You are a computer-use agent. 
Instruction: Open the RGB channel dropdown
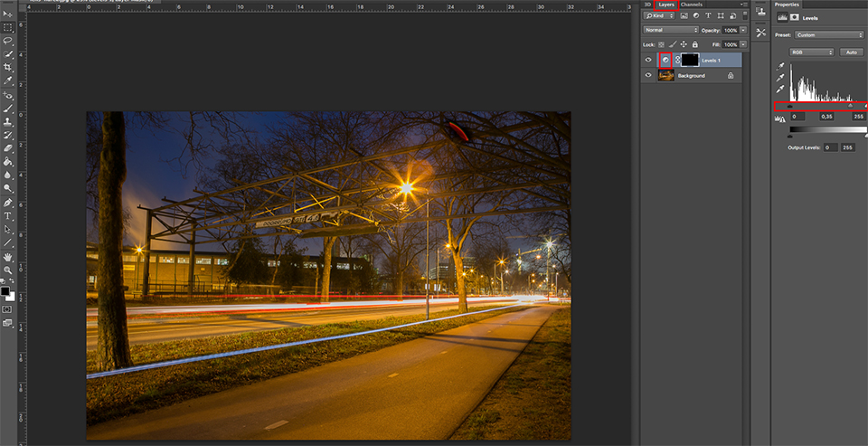[812, 52]
